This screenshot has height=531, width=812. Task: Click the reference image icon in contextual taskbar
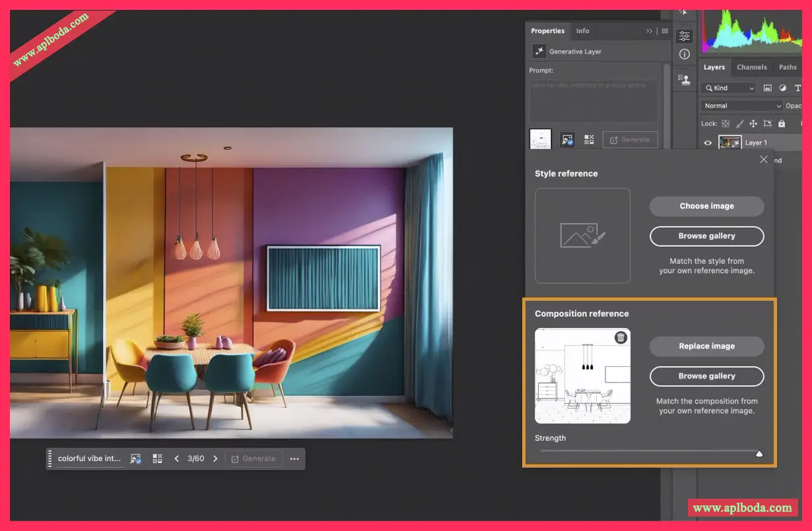coord(136,458)
